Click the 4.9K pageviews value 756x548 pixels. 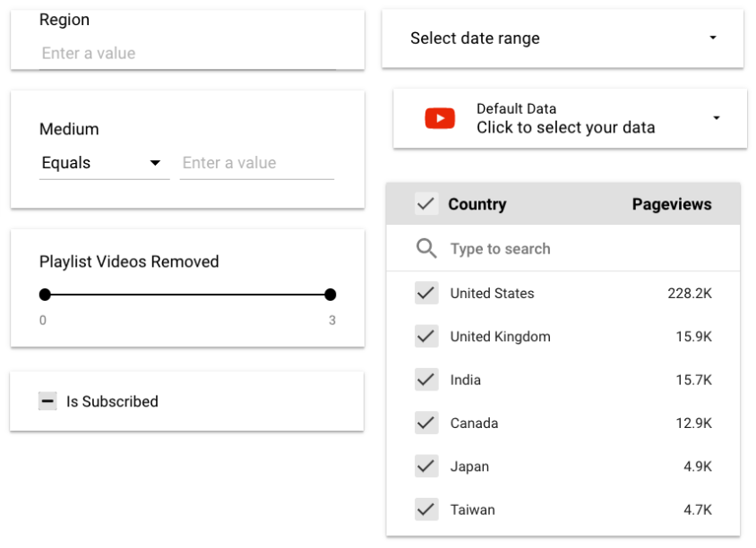[x=698, y=466]
